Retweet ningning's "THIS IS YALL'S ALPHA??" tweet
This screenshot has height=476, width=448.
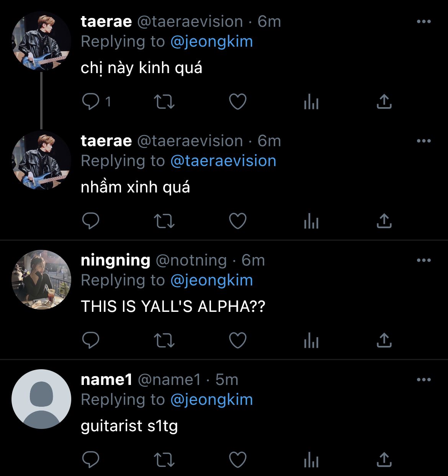click(164, 341)
